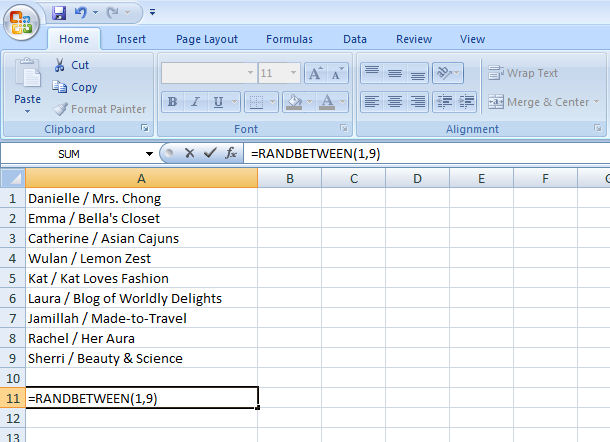The width and height of the screenshot is (610, 442).
Task: Open the Font dialog launcher
Action: coord(344,128)
